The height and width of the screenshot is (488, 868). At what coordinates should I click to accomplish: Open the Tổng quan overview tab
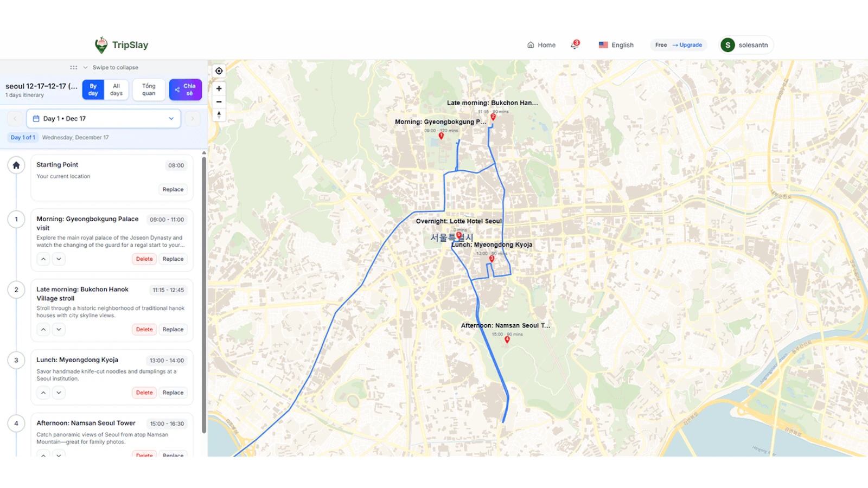(x=149, y=89)
